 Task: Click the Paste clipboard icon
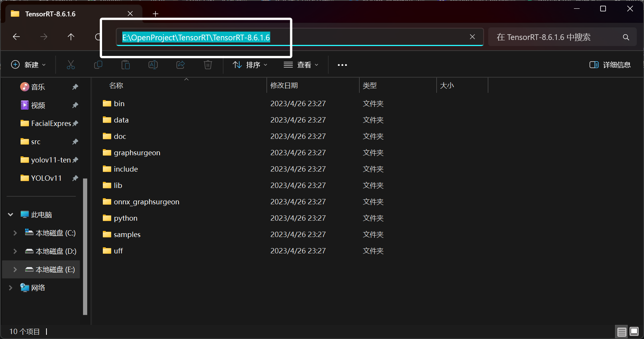[126, 65]
